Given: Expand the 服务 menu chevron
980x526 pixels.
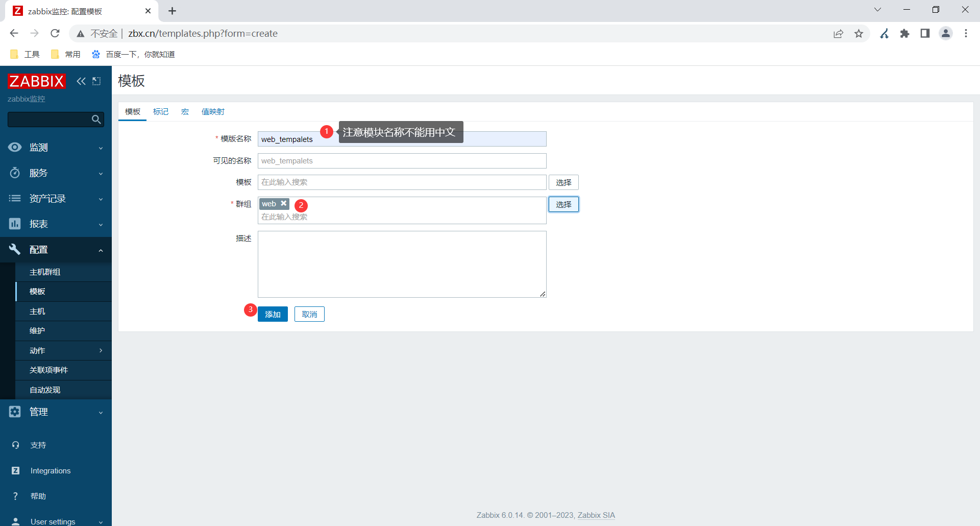Looking at the screenshot, I should click(x=101, y=174).
